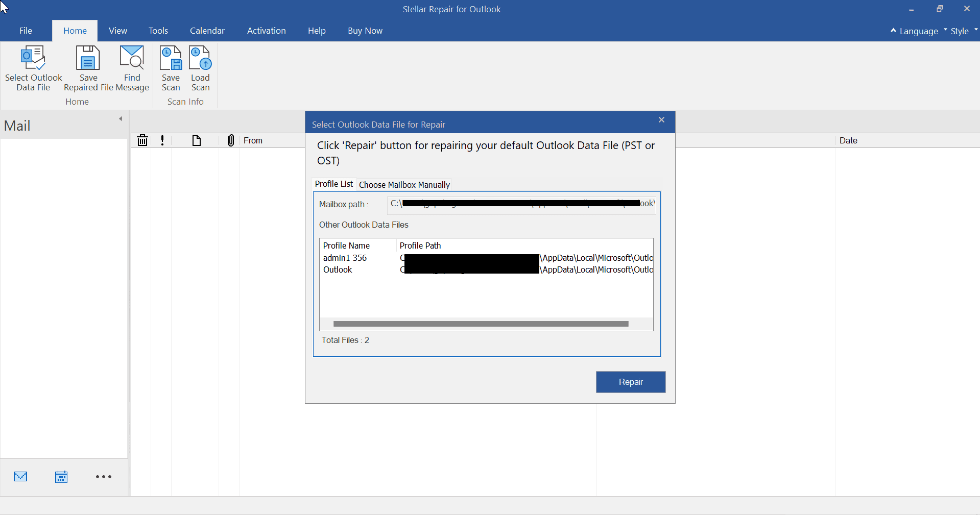Collapse the Mail pane with the arrow
980x515 pixels.
pyautogui.click(x=121, y=118)
